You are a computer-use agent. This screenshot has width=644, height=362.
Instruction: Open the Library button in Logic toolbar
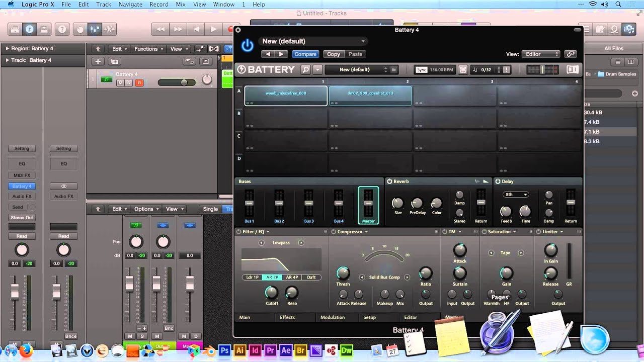15,29
